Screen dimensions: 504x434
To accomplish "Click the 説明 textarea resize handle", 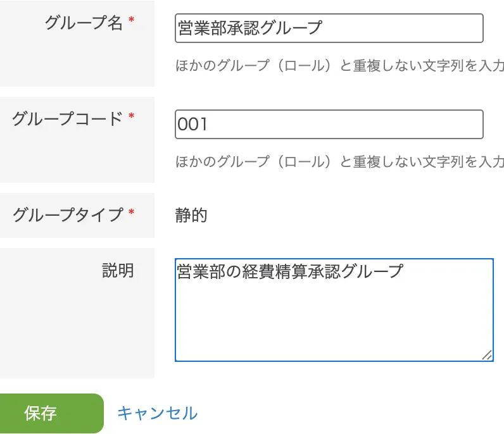I will (486, 355).
